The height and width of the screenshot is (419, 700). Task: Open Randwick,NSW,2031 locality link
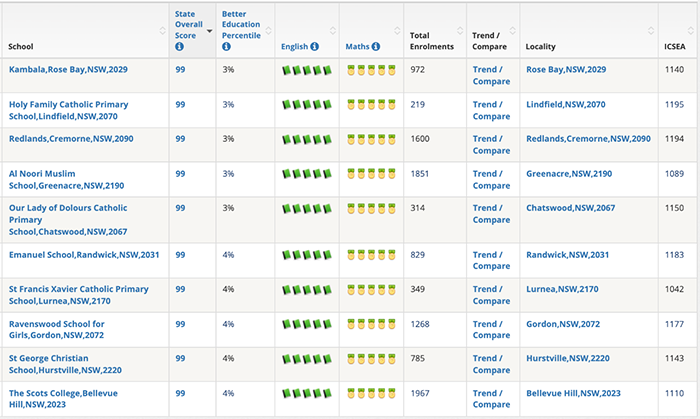click(567, 255)
